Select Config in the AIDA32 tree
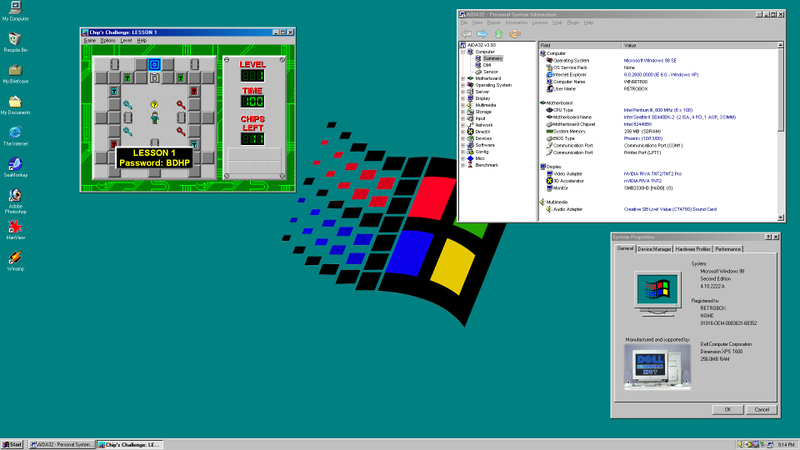This screenshot has width=800, height=450. point(482,152)
